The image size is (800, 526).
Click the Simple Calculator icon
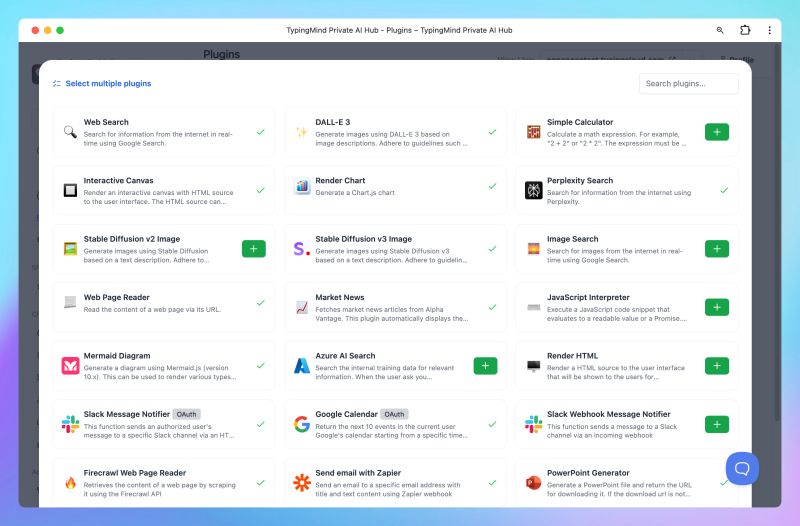(534, 132)
